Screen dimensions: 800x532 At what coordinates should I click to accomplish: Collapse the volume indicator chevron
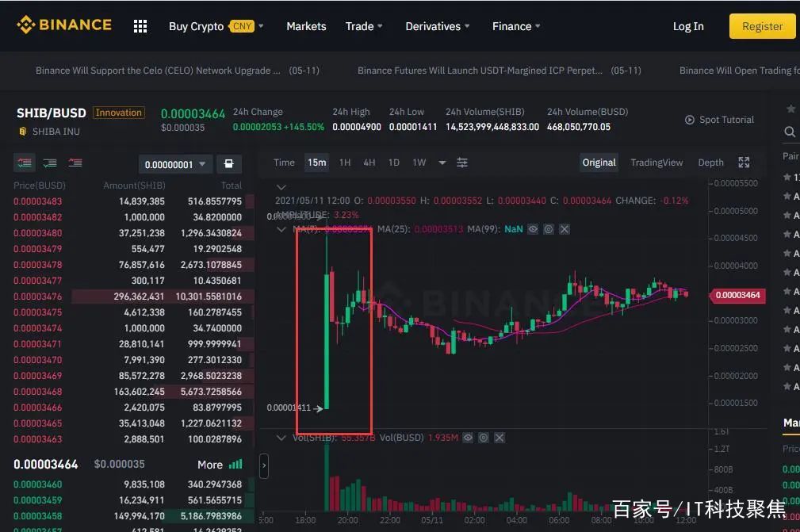281,438
